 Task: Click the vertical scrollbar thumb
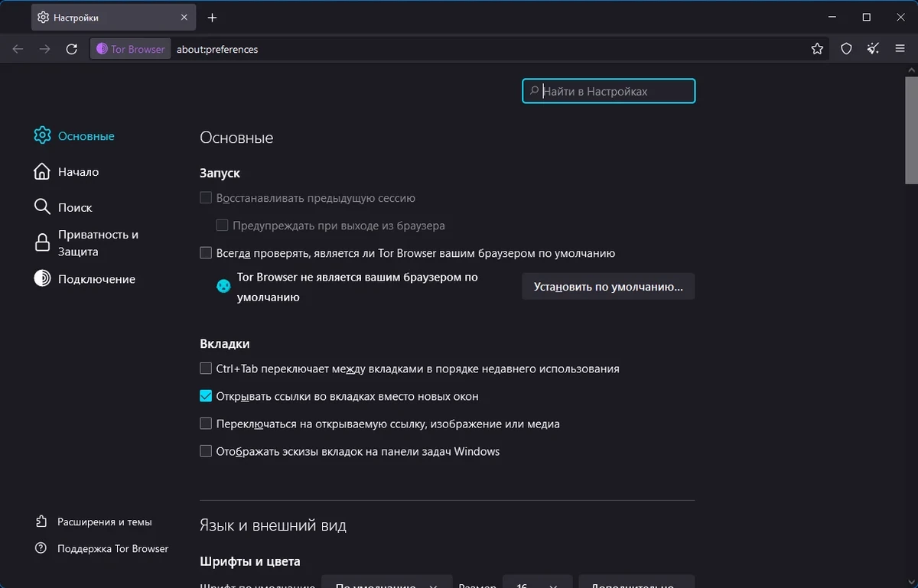tap(911, 130)
